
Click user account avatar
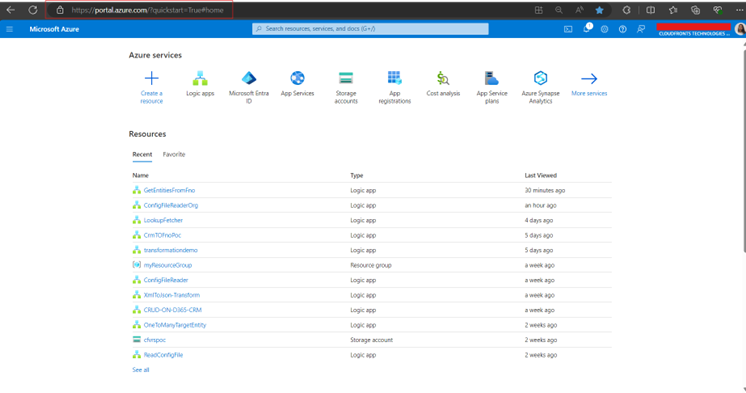(740, 29)
